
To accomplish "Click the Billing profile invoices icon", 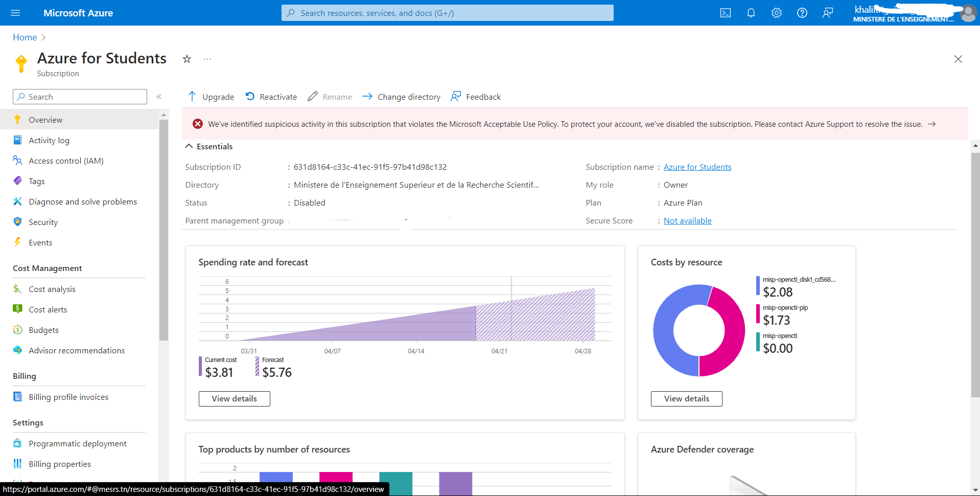I will (x=17, y=396).
